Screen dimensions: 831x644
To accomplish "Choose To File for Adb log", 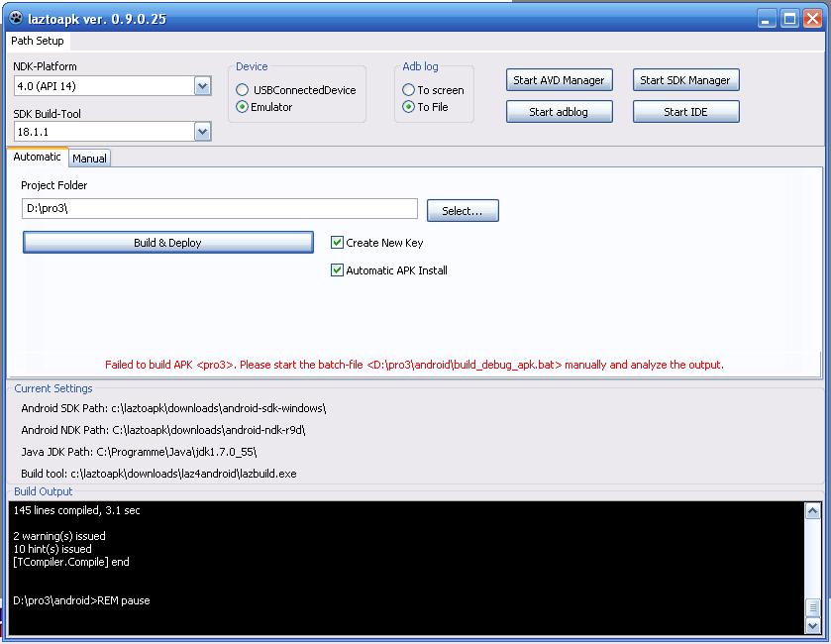I will (x=408, y=107).
